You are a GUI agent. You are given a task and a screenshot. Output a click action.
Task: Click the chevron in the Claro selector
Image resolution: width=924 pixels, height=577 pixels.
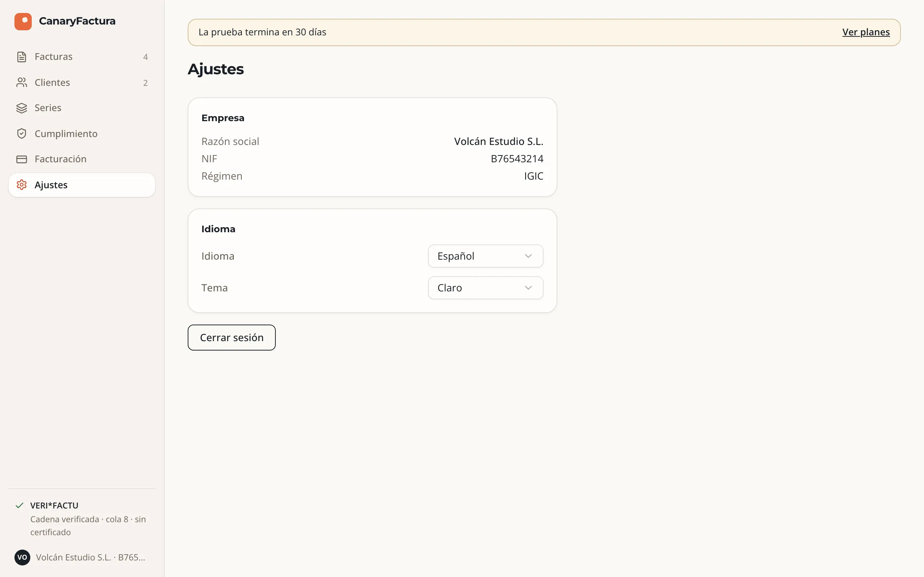528,288
